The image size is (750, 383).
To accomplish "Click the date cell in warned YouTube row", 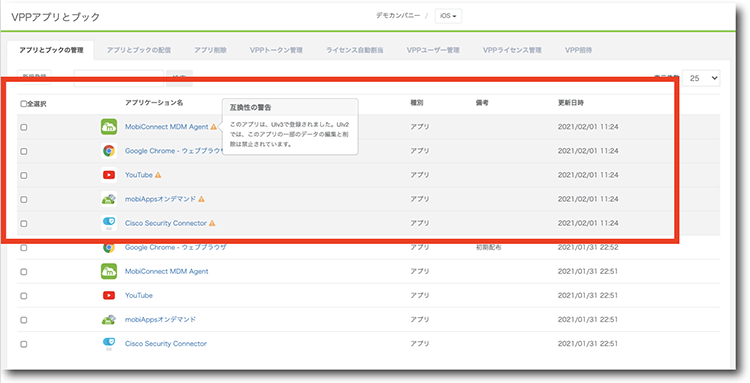I will click(x=588, y=175).
